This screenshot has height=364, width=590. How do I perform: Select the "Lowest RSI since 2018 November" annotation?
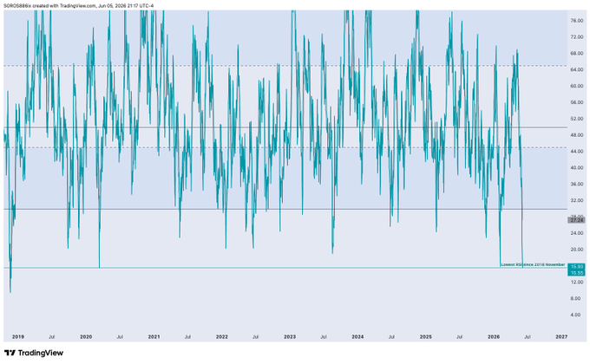tap(533, 264)
